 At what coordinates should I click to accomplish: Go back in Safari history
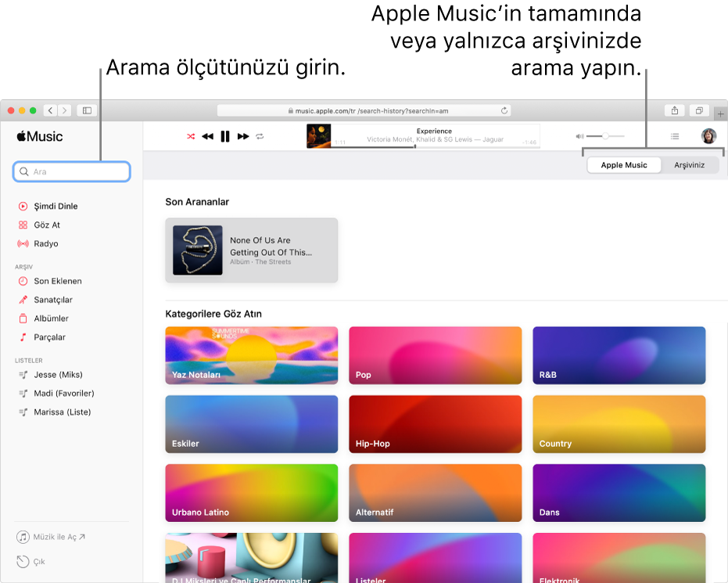(51, 110)
